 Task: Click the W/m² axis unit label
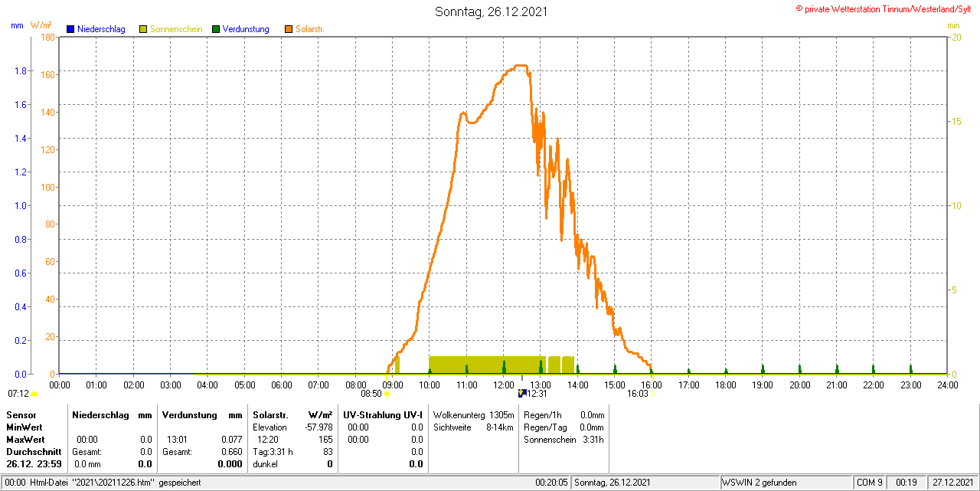41,25
